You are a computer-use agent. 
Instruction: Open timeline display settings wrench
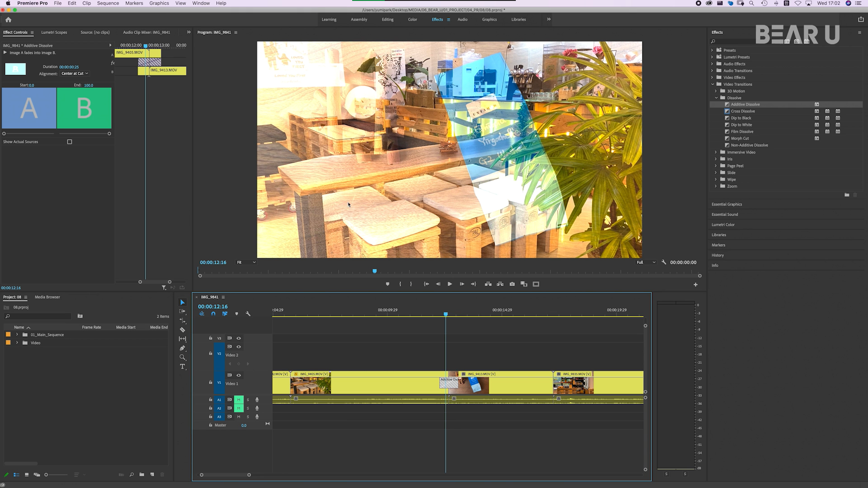(x=248, y=314)
